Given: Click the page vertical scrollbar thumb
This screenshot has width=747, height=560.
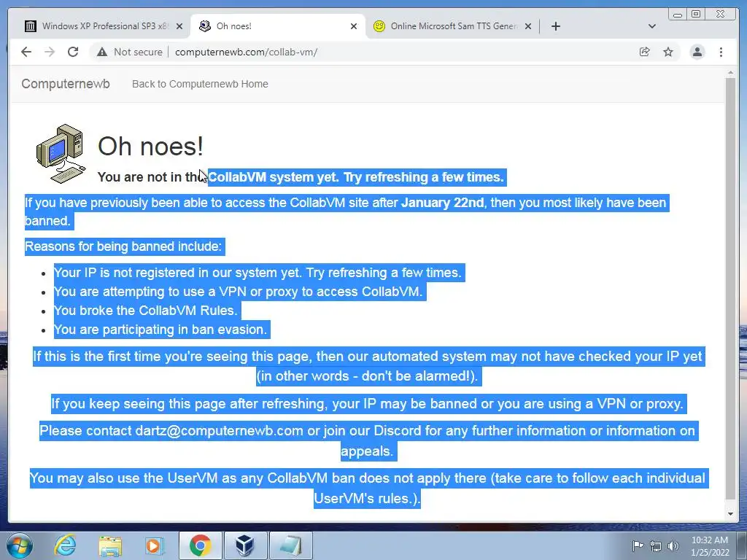Looking at the screenshot, I should click(x=730, y=288).
